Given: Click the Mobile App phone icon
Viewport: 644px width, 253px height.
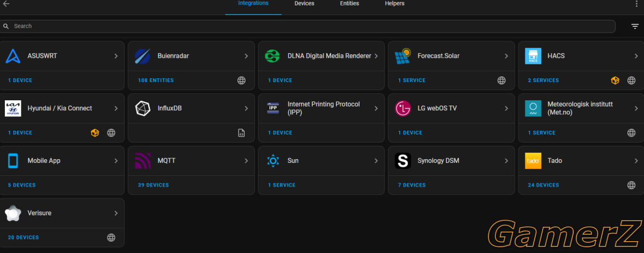Looking at the screenshot, I should click(x=13, y=161).
